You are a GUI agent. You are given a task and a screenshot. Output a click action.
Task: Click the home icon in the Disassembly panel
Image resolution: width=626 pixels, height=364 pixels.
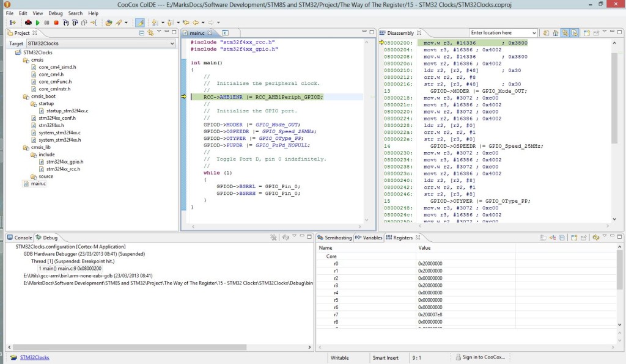(x=556, y=32)
